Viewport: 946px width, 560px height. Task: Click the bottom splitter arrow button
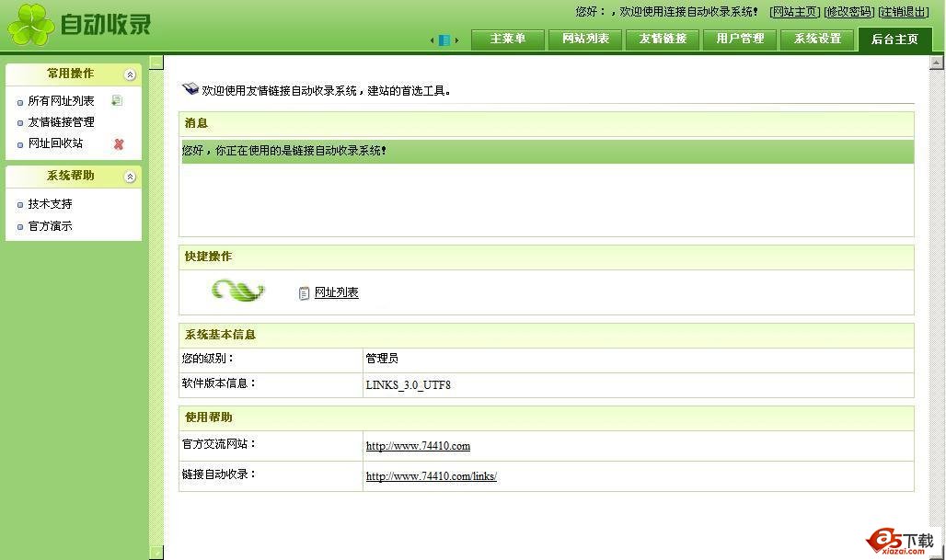click(x=156, y=553)
